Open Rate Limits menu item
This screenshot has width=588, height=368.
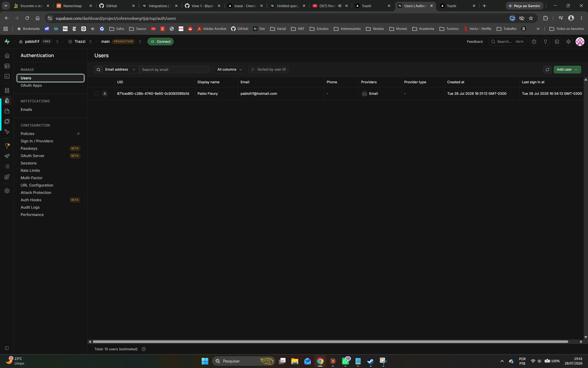coord(30,171)
